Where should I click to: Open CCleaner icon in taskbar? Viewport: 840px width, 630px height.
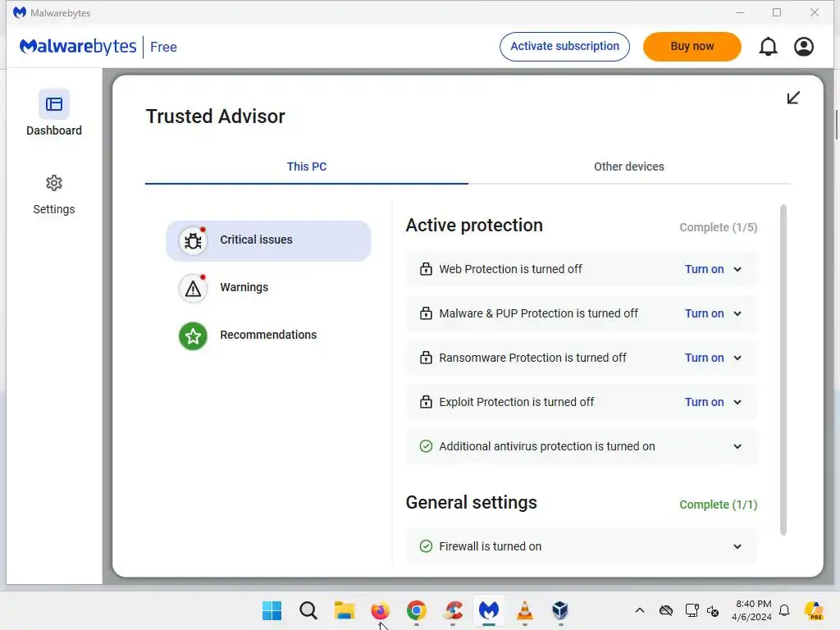point(453,610)
